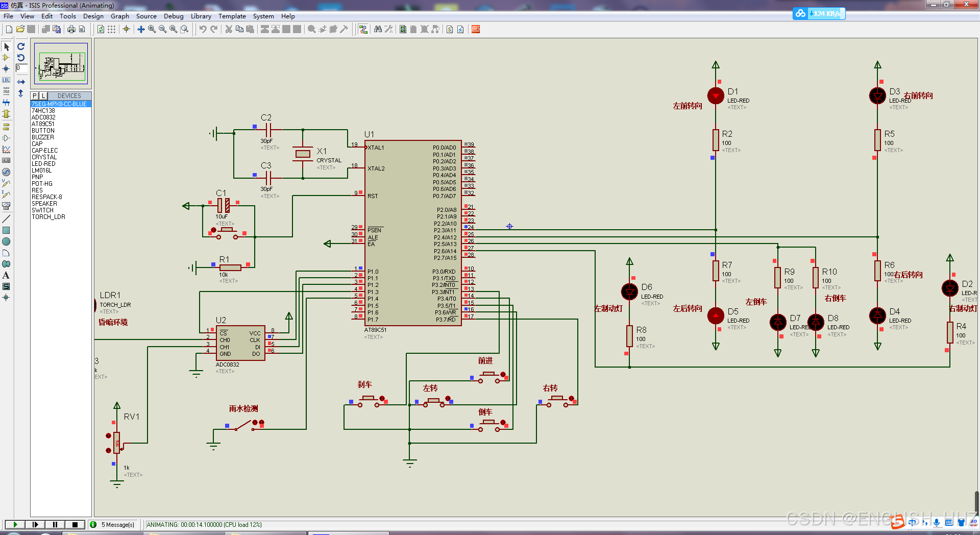This screenshot has width=980, height=535.
Task: Click the rotation angle input field
Action: coord(21,68)
